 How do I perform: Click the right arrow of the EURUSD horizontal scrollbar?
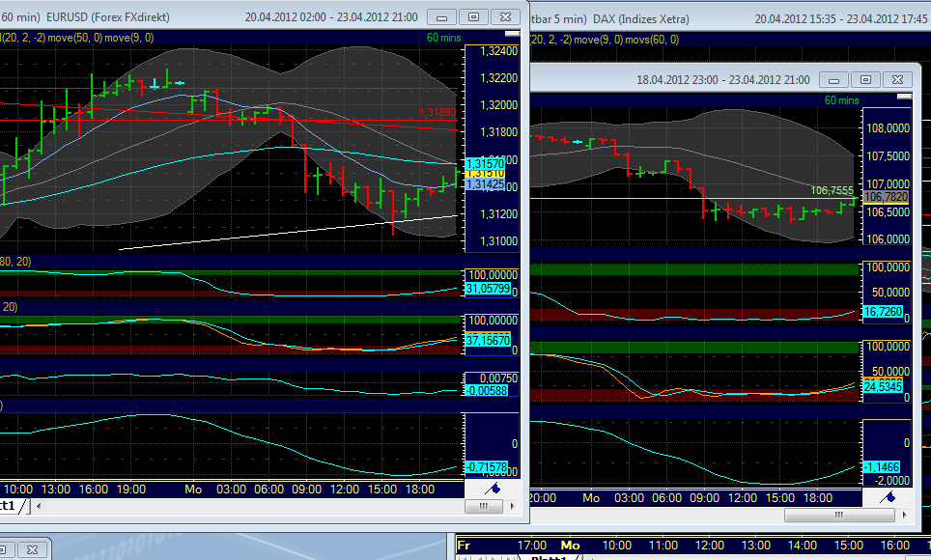tap(512, 505)
